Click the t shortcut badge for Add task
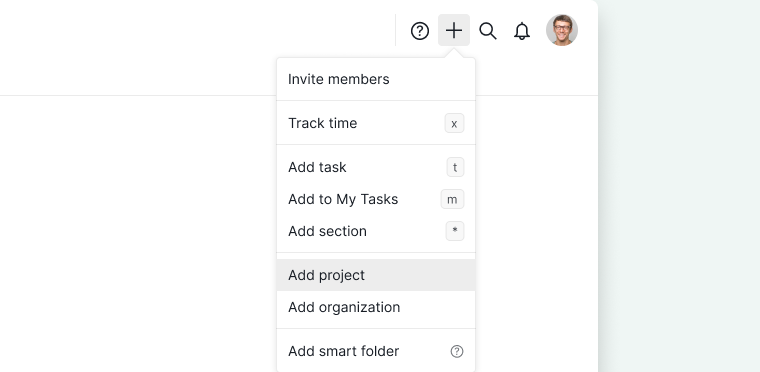The width and height of the screenshot is (760, 372). coord(455,167)
